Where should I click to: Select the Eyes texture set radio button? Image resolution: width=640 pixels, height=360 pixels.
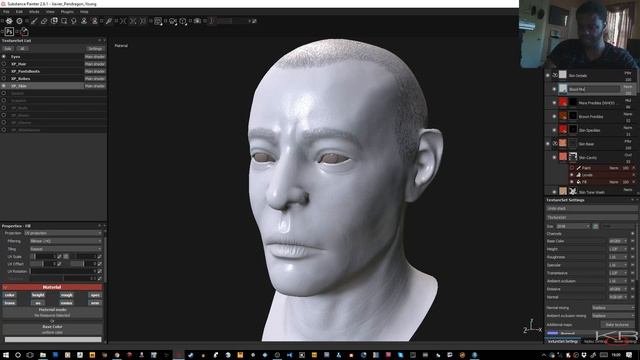click(x=4, y=57)
